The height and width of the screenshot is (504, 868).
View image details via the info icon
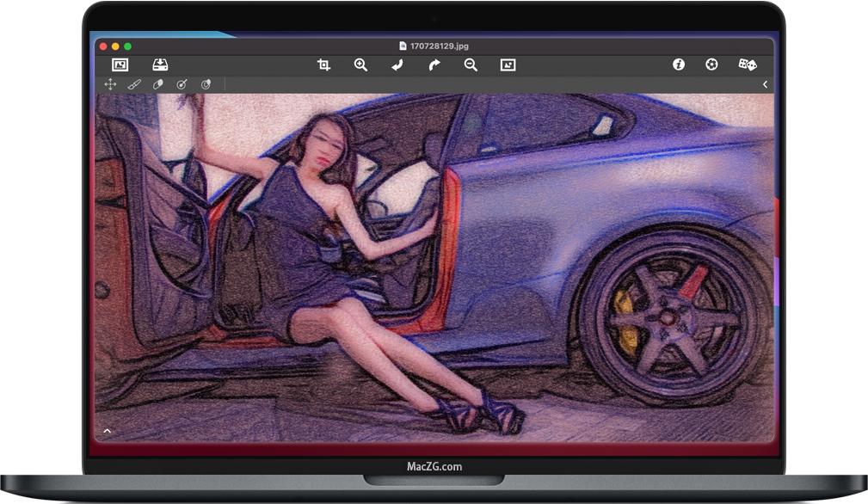(x=679, y=65)
